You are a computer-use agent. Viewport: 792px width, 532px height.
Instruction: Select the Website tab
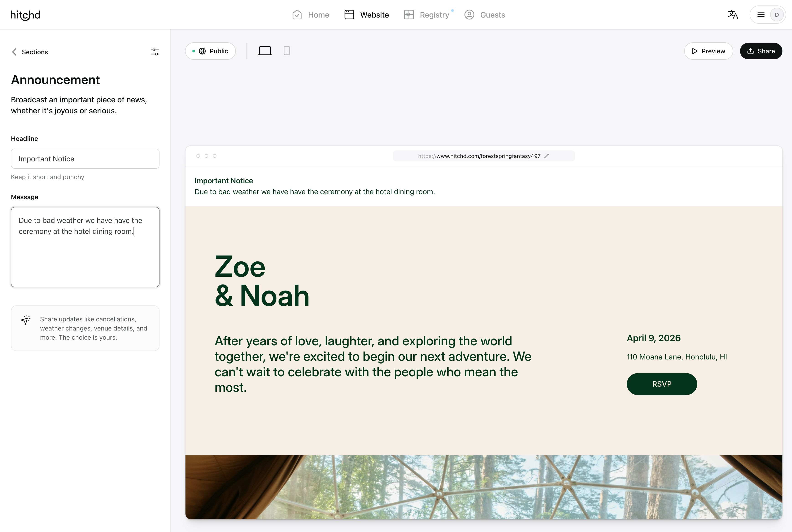pyautogui.click(x=367, y=15)
